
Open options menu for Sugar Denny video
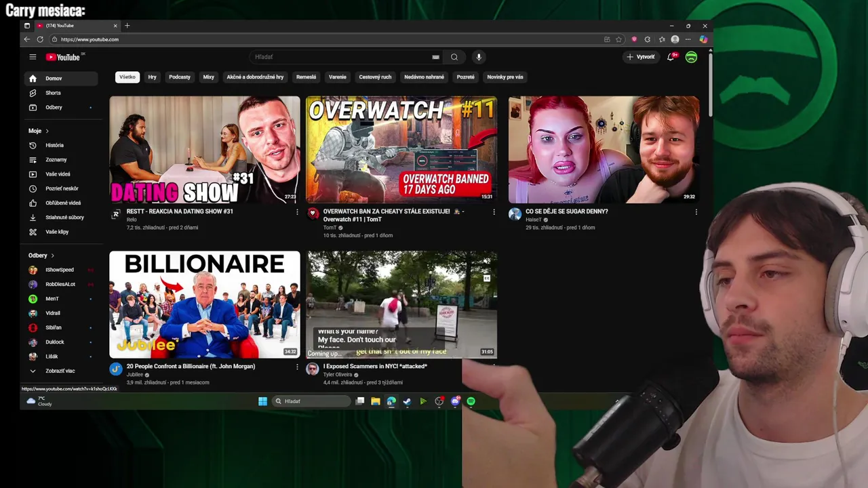click(x=696, y=212)
